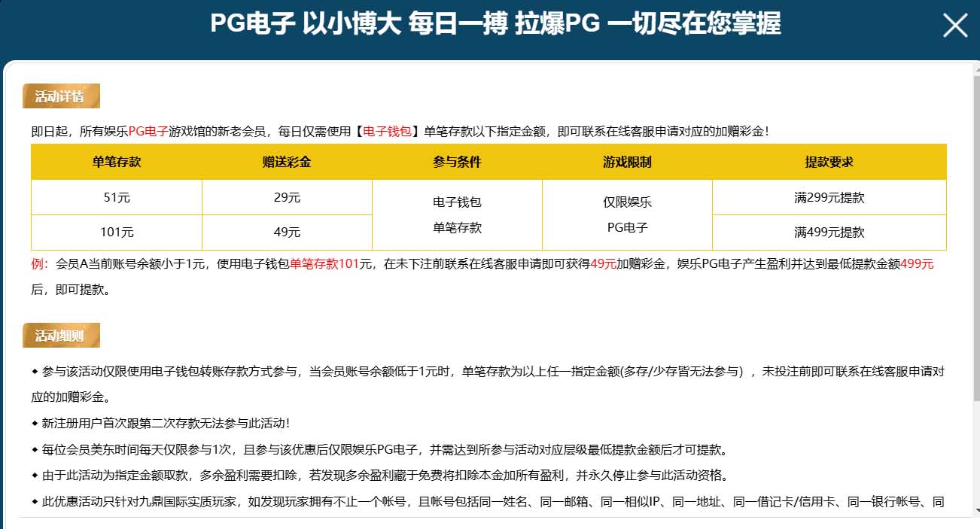Click the 49元 bonus table cell

coord(287,233)
